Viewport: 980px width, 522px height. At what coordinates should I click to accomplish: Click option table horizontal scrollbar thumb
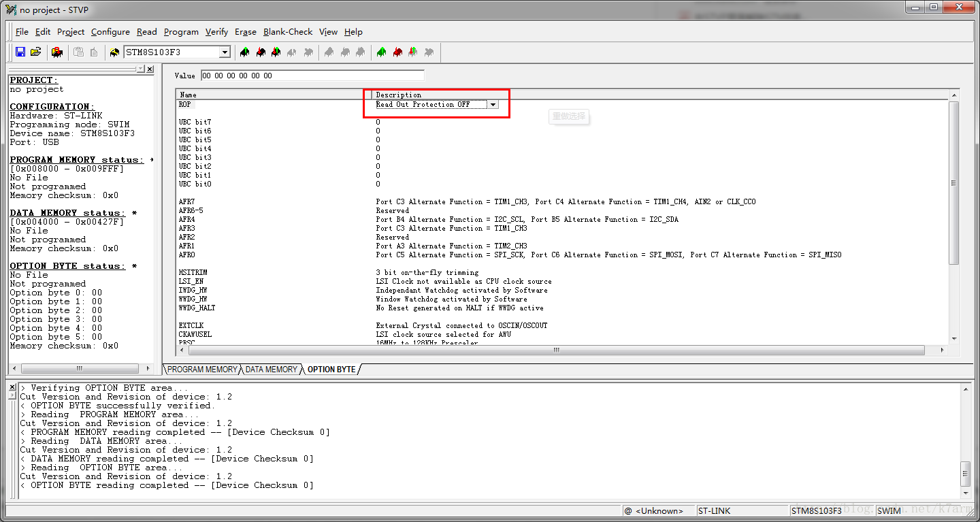click(x=555, y=350)
